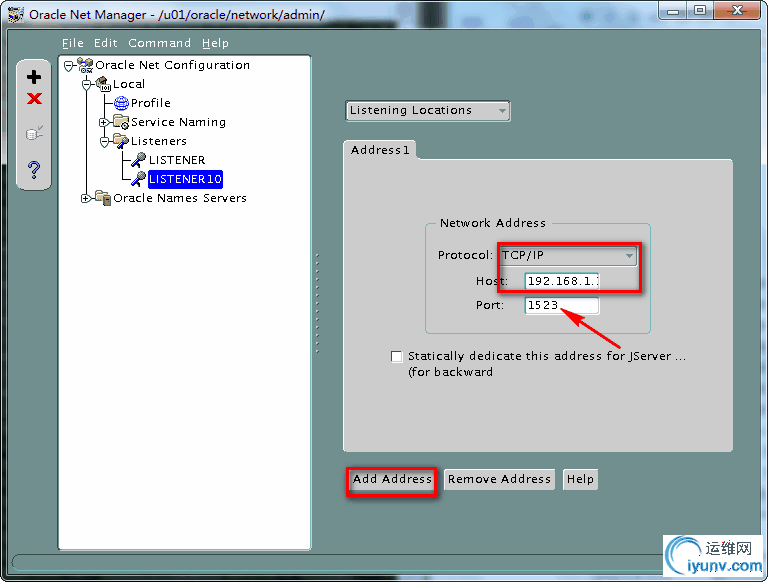Select the Oracle Net Configuration label
The image size is (768, 582).
172,65
